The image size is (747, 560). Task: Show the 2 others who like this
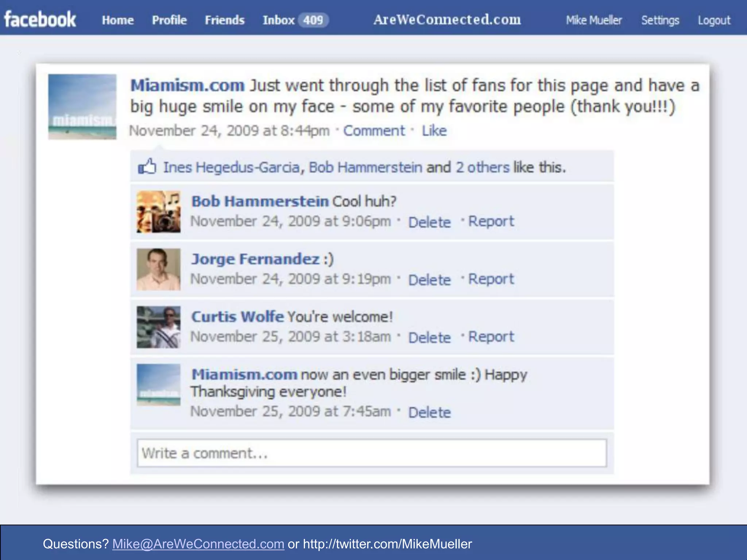(x=482, y=167)
